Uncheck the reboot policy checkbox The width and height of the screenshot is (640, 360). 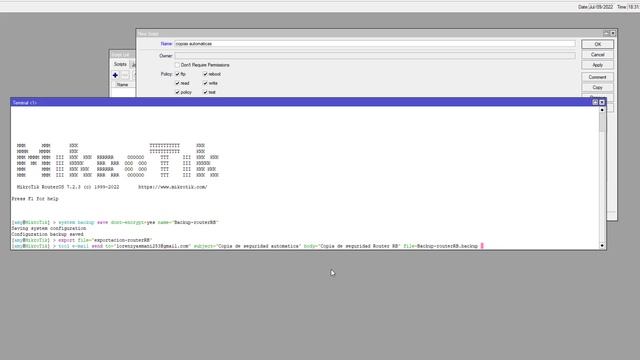coord(205,74)
